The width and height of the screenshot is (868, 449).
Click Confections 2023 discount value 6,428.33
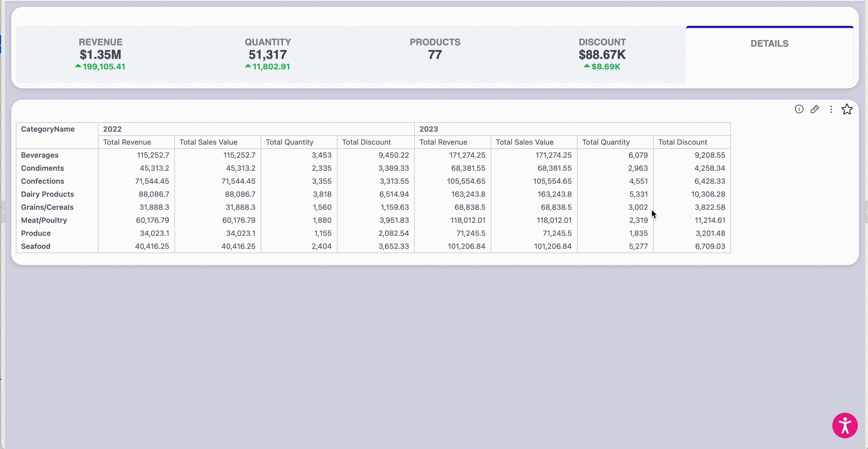[710, 181]
